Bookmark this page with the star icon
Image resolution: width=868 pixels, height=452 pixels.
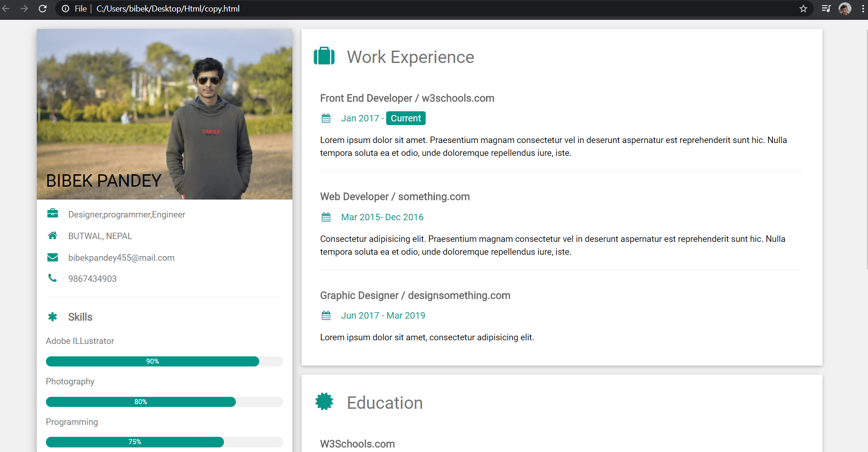(x=803, y=9)
